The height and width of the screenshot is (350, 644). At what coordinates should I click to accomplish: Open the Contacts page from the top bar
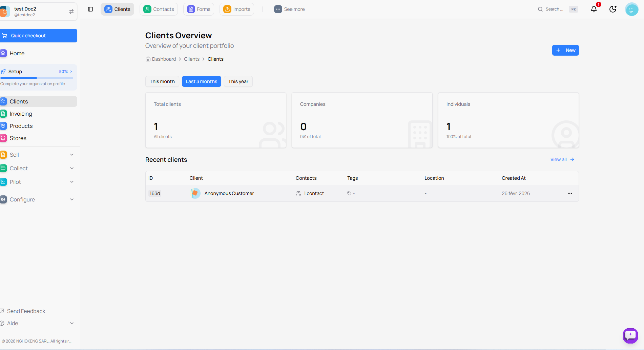click(x=159, y=9)
